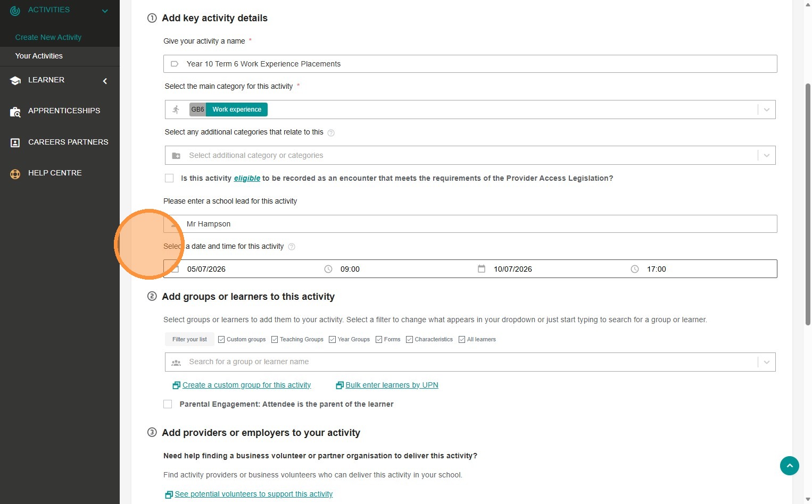The width and height of the screenshot is (812, 504).
Task: Click the activity name input field
Action: click(470, 64)
